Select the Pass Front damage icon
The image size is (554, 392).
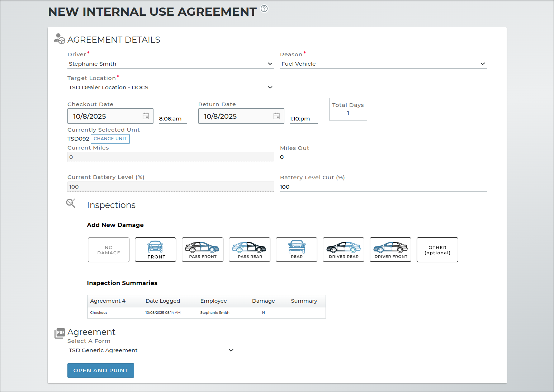pos(202,250)
